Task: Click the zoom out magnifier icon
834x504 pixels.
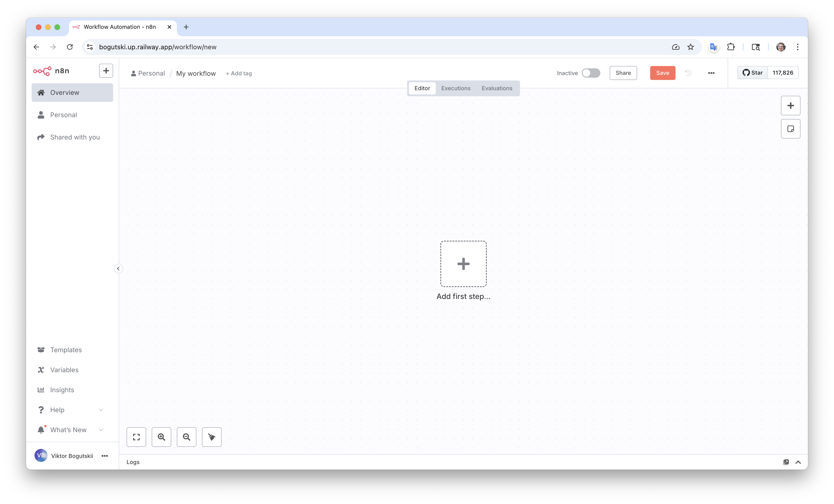Action: [186, 437]
